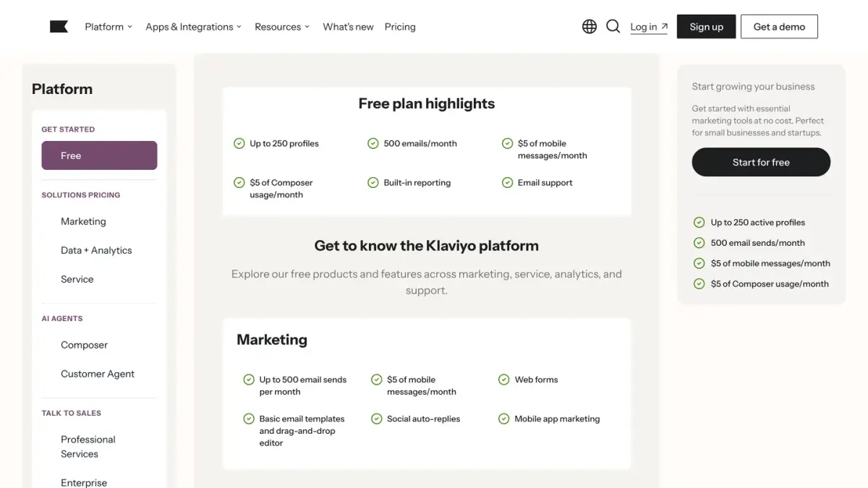
Task: Open Enterprise in the sidebar
Action: pos(84,482)
